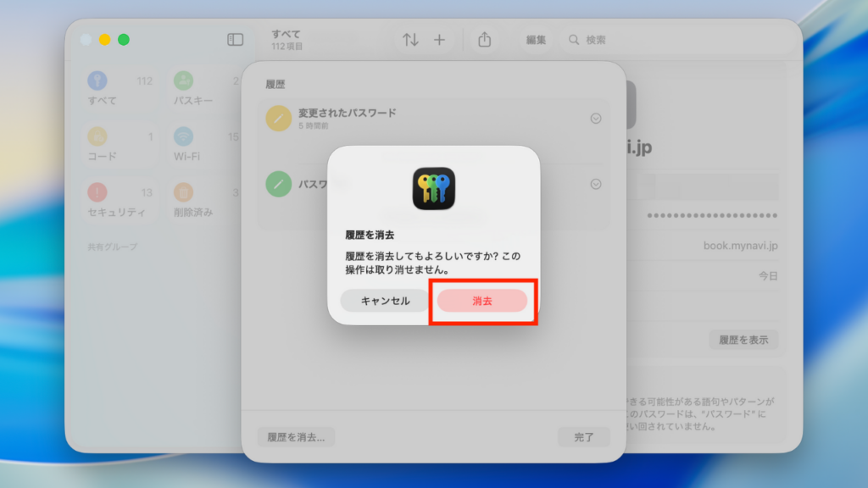Open the share icon in the toolbar
The image size is (868, 488).
tap(485, 39)
